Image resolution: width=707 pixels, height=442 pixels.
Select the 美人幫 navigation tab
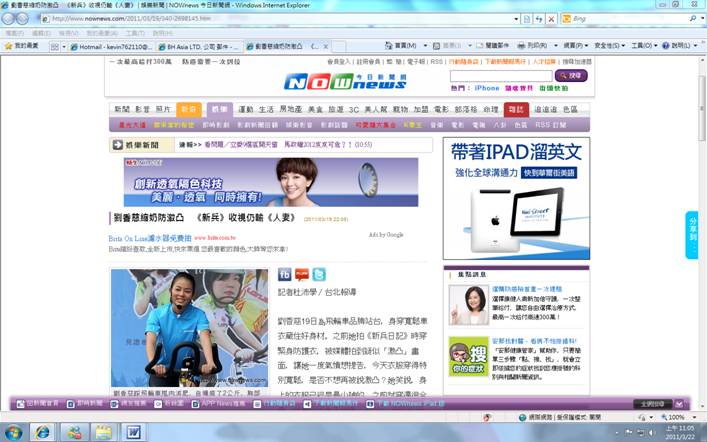pos(376,109)
